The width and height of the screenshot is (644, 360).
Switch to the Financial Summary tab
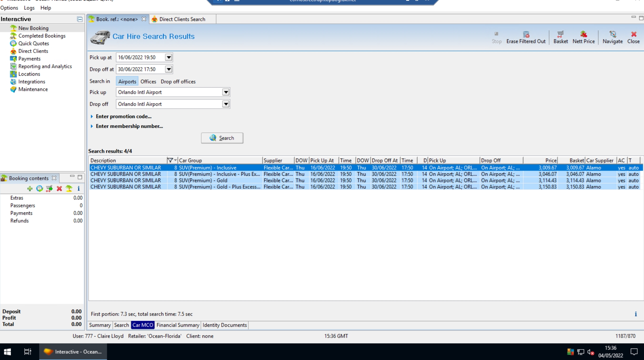[178, 325]
